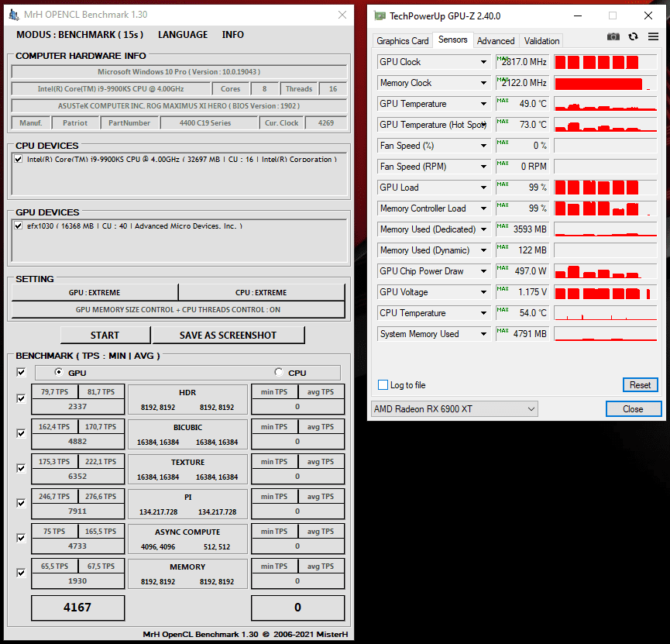Click the ASUSTeK ROG MAXIMUS XI HERO field
The image size is (670, 644).
(x=179, y=106)
